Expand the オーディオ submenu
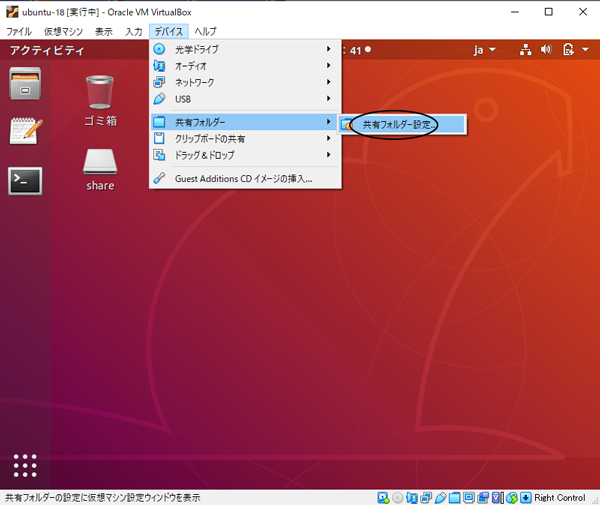Viewport: 600px width, 505px height. tap(328, 65)
